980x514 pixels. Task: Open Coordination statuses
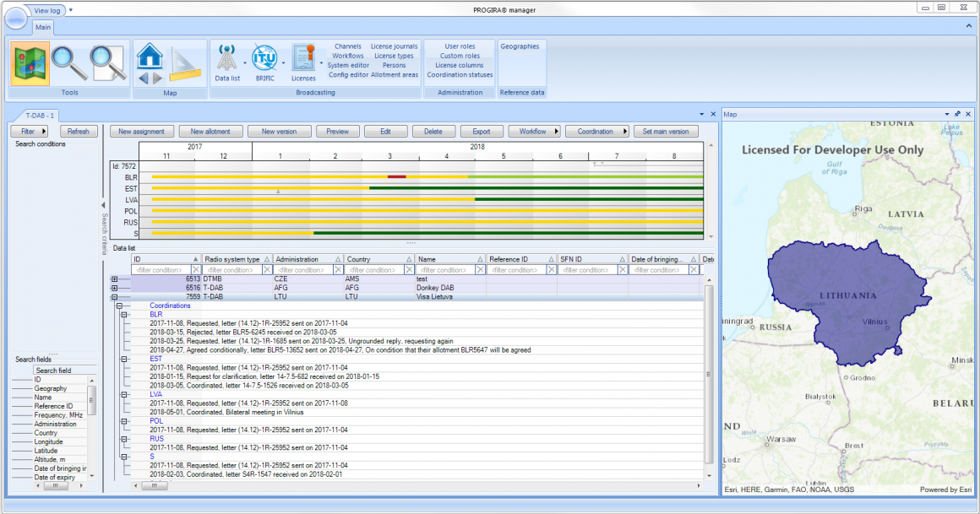[x=460, y=74]
